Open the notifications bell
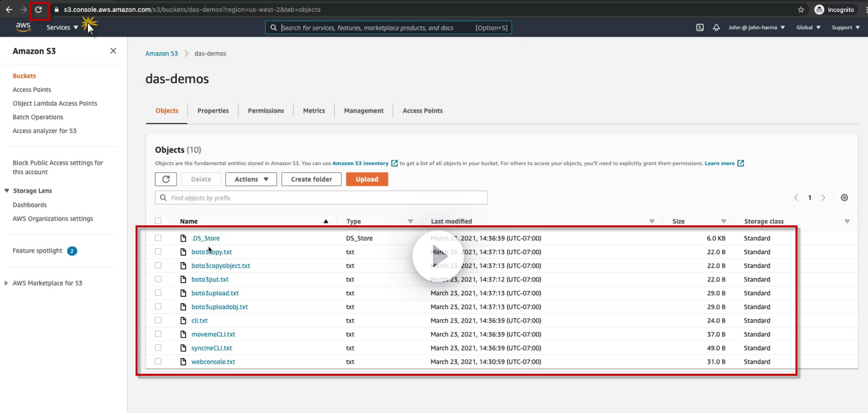This screenshot has width=868, height=413. click(x=716, y=28)
